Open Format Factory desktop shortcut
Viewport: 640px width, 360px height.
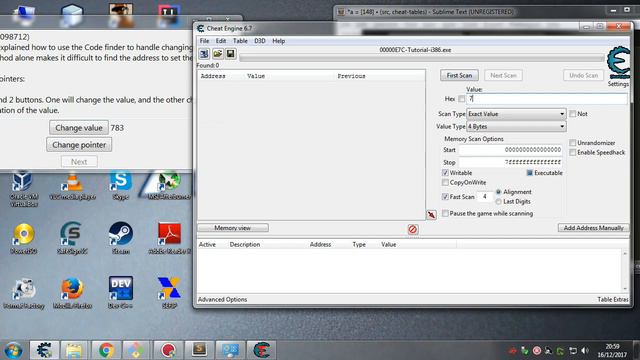coord(24,293)
